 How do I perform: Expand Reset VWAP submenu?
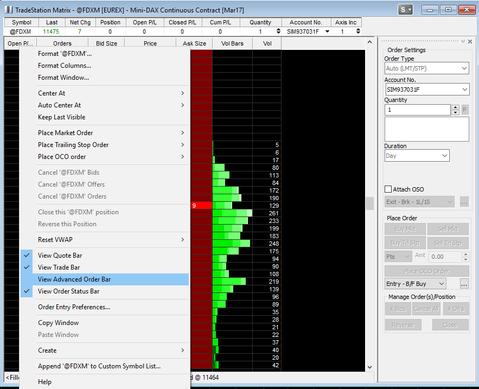[104, 240]
